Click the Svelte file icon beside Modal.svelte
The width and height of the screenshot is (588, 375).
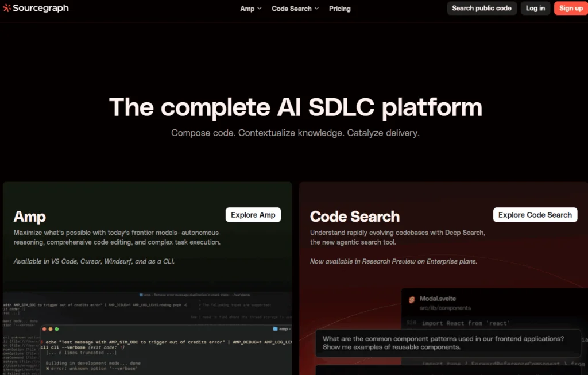click(412, 300)
